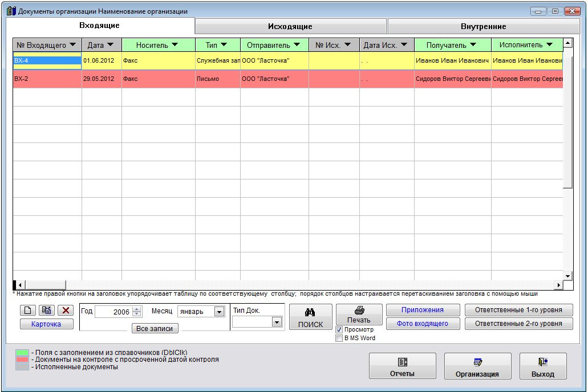588x392 pixels.
Task: Click the printer Печать button
Action: click(x=359, y=315)
